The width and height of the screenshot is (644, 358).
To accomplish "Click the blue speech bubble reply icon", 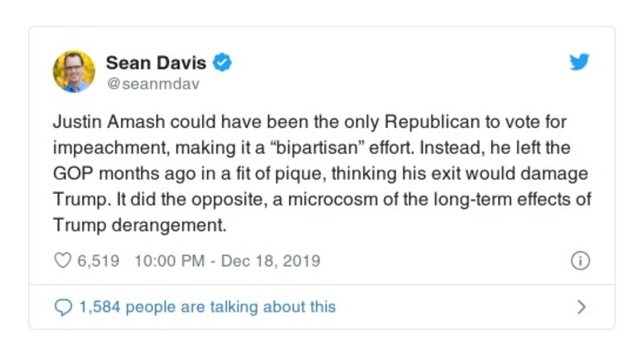I will 62,307.
